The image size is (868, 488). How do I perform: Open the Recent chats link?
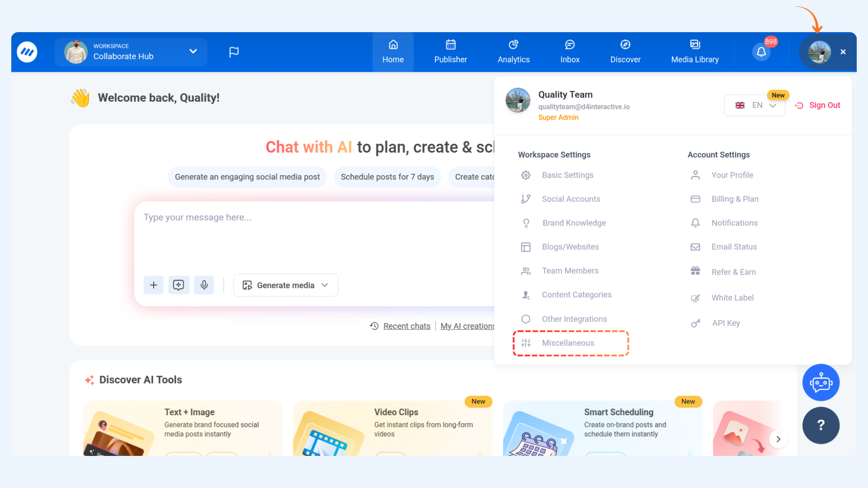point(406,326)
